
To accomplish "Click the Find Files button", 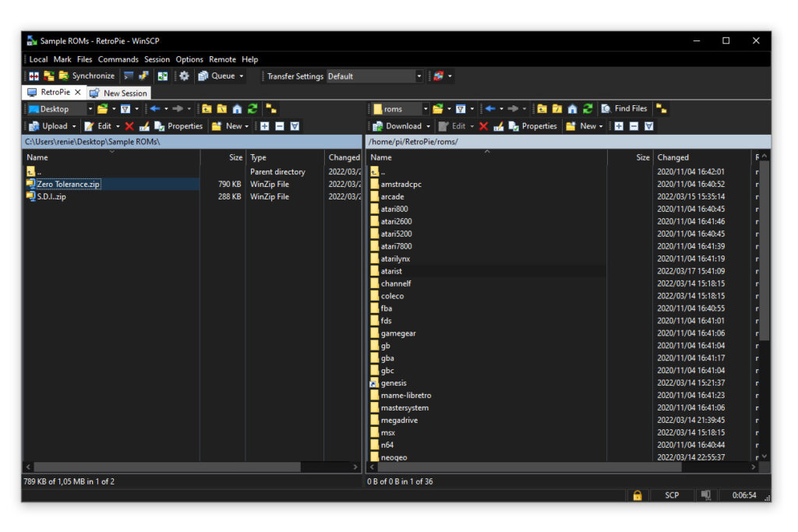I will coord(623,109).
